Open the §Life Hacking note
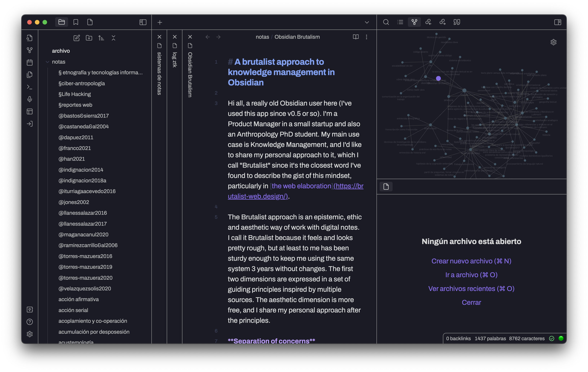 (74, 94)
